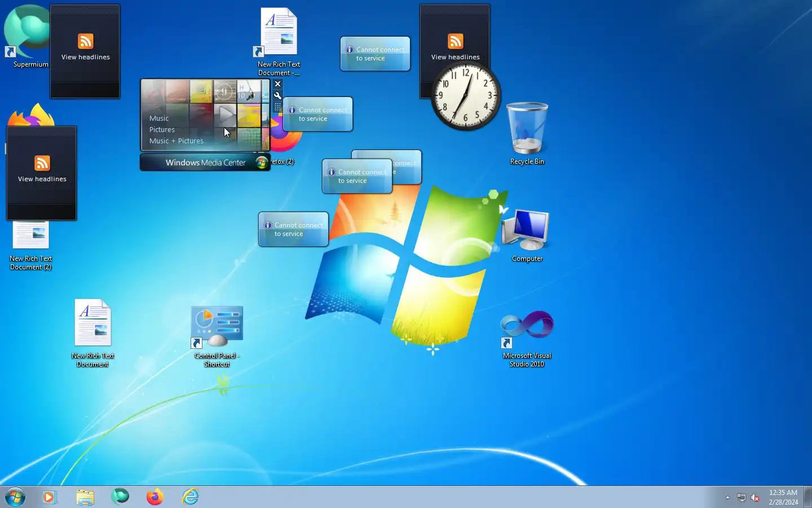This screenshot has height=508, width=812.
Task: Click RSS icon in gadget above Rich Text Document (2)
Action: [42, 163]
